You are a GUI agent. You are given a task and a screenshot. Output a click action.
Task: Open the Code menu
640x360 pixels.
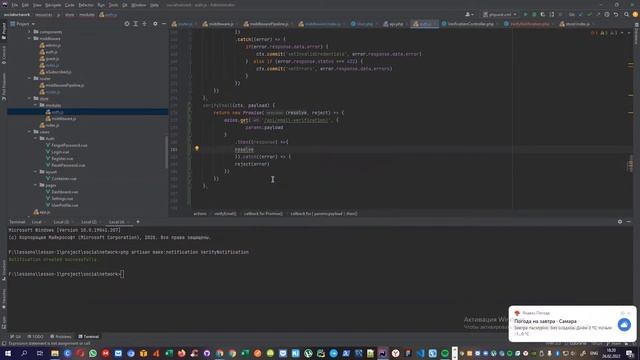(x=69, y=5)
